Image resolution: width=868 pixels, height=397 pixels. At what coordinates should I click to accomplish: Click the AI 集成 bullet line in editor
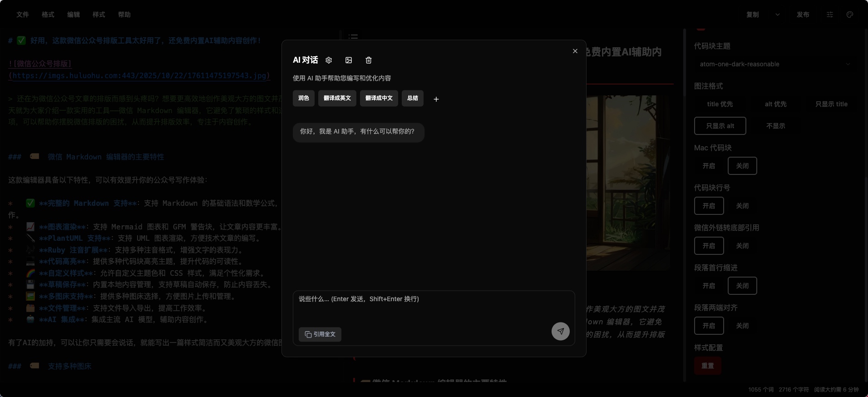pyautogui.click(x=109, y=319)
